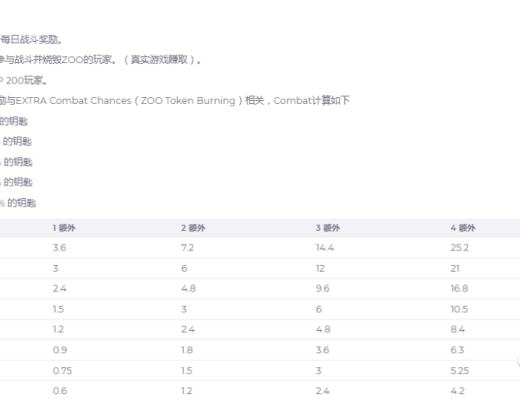520x400 pixels.
Task: Click the 5.25 table cell
Action: (x=460, y=371)
